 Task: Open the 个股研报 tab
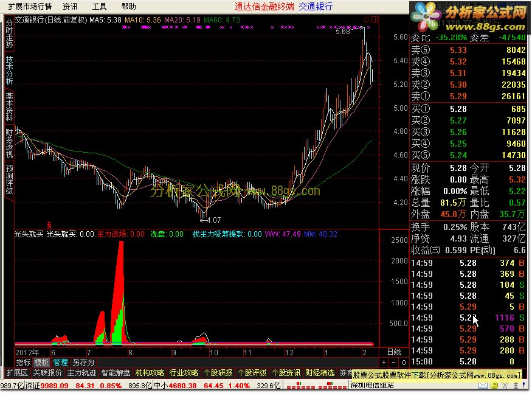tap(218, 373)
